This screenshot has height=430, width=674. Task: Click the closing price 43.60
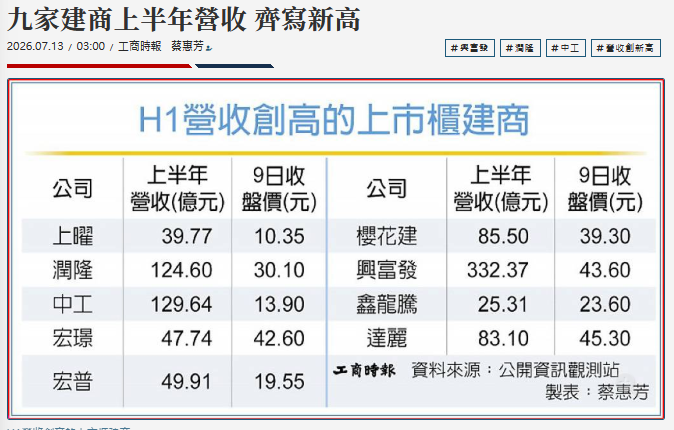click(605, 270)
